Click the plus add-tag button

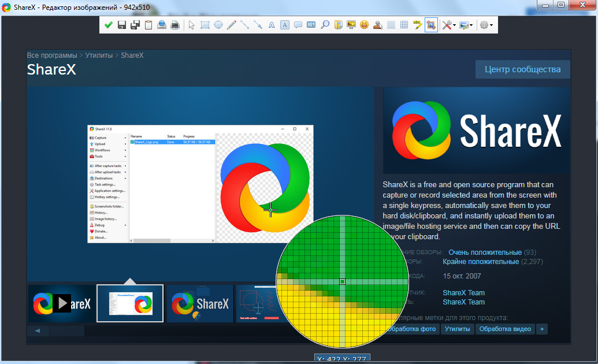click(542, 329)
